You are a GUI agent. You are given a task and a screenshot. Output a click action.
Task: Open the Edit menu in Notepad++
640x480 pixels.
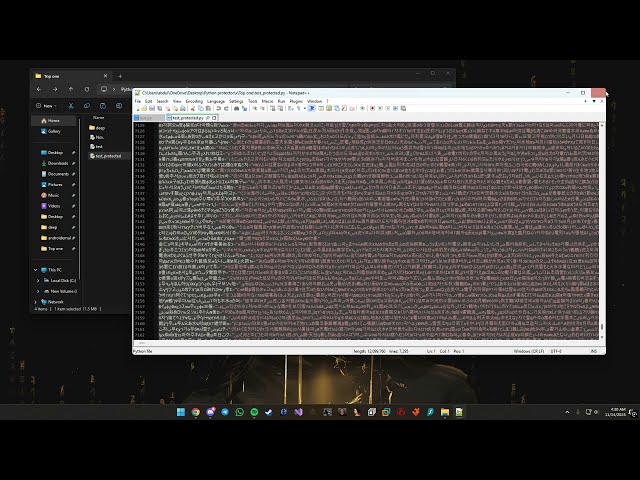click(x=149, y=101)
